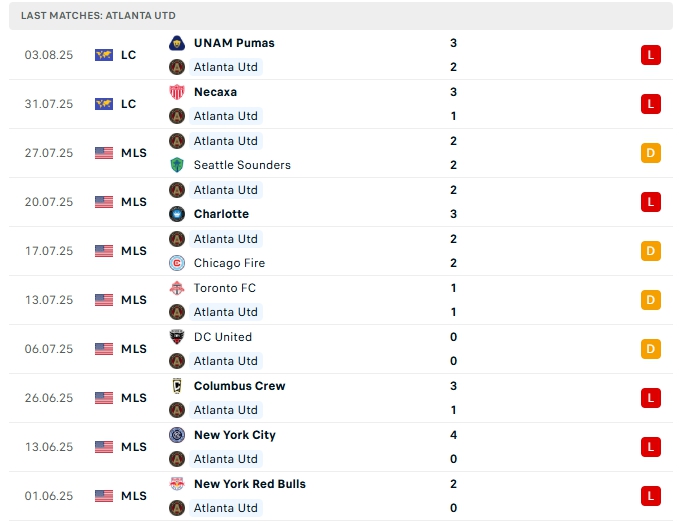Click the UNAM Pumas team crest
The height and width of the screenshot is (524, 681).
click(x=177, y=43)
